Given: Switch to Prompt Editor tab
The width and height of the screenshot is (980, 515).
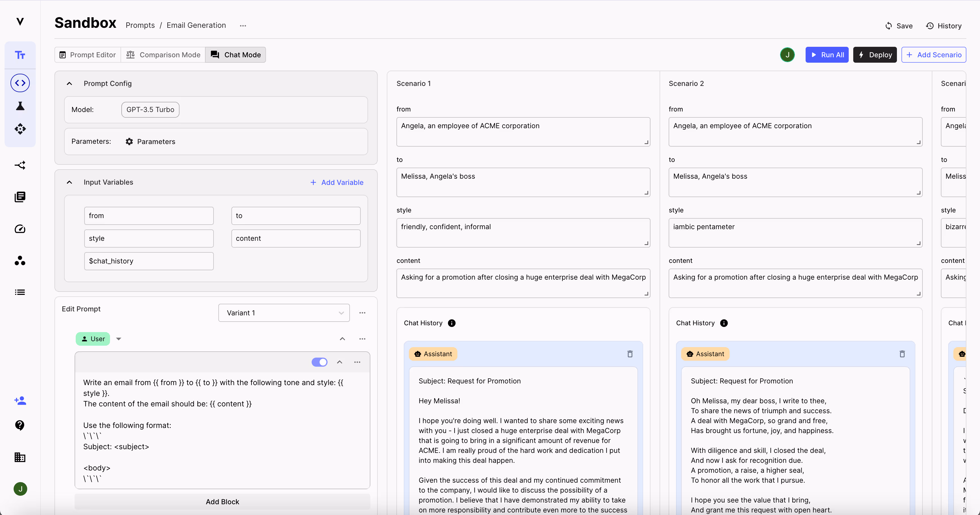Looking at the screenshot, I should (x=88, y=55).
